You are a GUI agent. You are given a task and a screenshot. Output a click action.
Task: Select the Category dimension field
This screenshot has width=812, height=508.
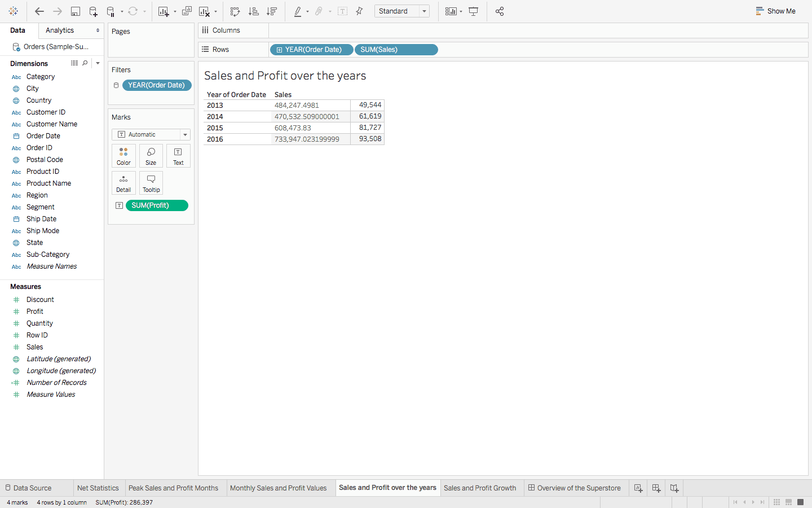tap(41, 77)
